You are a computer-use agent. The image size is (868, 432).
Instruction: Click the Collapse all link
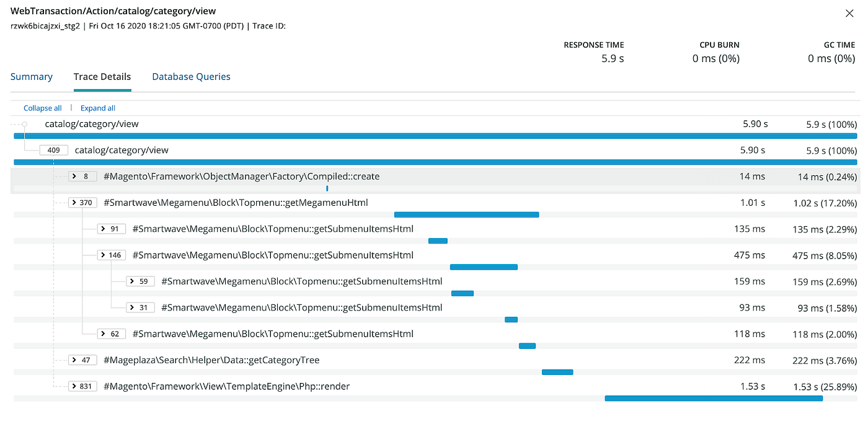point(43,108)
